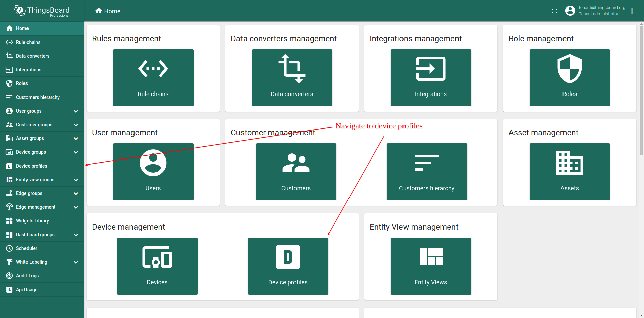Expand the User groups chevron
This screenshot has height=318, width=644.
click(x=76, y=111)
